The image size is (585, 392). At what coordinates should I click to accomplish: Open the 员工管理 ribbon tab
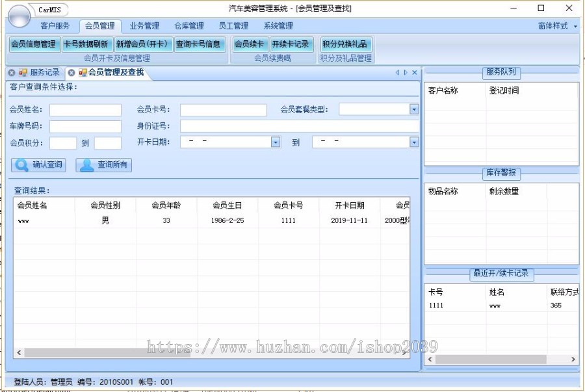[x=233, y=26]
